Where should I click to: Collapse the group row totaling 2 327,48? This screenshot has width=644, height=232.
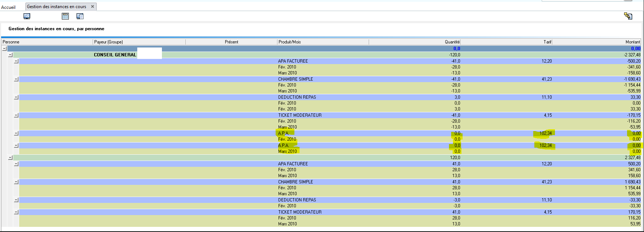click(x=10, y=158)
